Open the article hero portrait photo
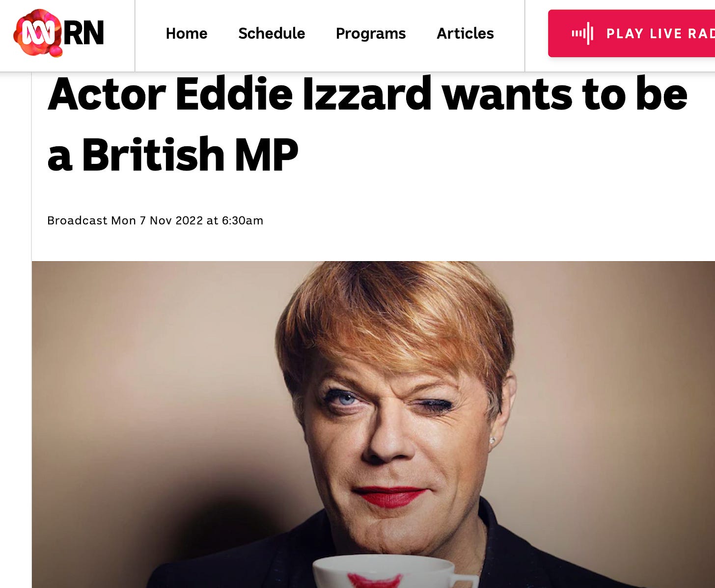This screenshot has width=715, height=588. click(x=373, y=425)
